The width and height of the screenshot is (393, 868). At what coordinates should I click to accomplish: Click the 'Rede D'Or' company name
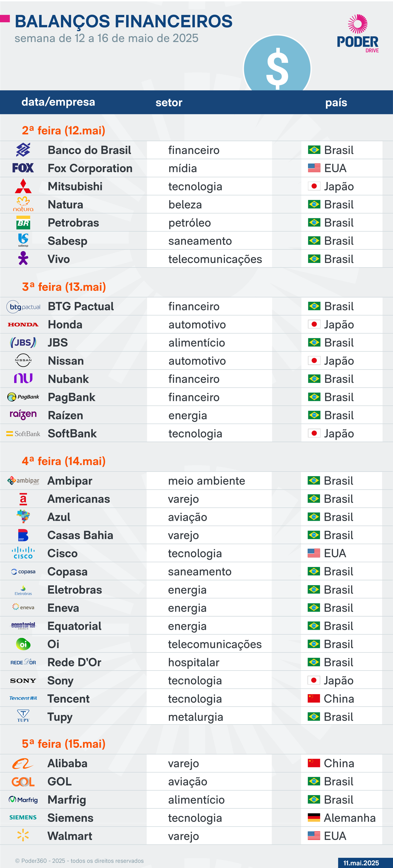tap(74, 662)
